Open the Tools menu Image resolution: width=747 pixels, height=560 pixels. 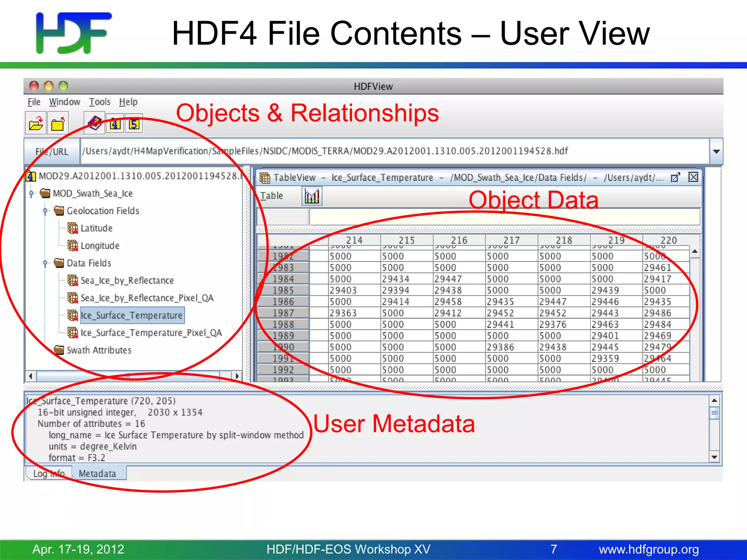coord(100,102)
